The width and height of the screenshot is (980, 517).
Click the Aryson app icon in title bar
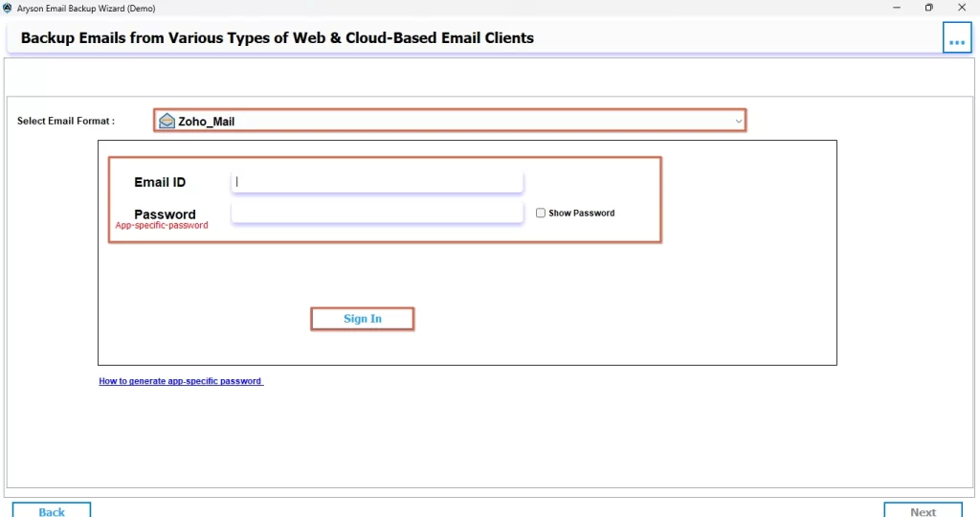8,8
